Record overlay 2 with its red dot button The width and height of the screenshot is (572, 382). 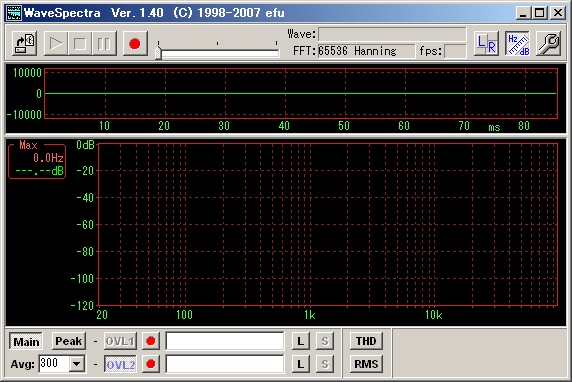151,364
